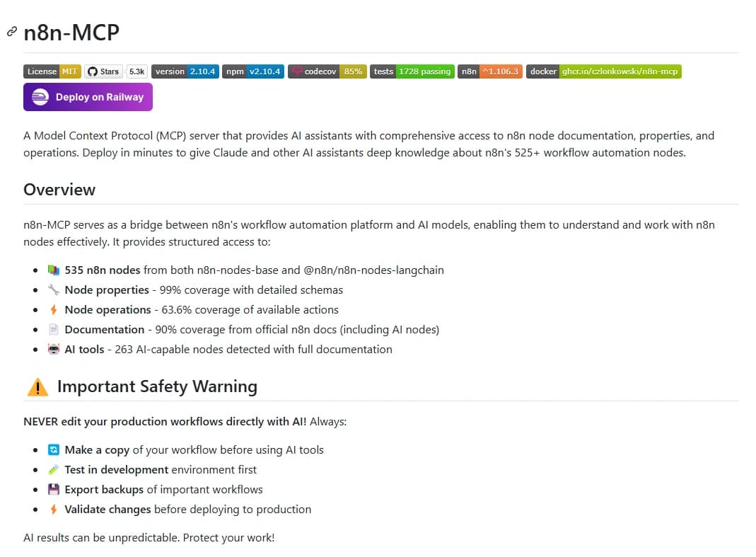Screen dimensions: 756x557
Task: Click the lightning icon beside Node operations
Action: 53,309
